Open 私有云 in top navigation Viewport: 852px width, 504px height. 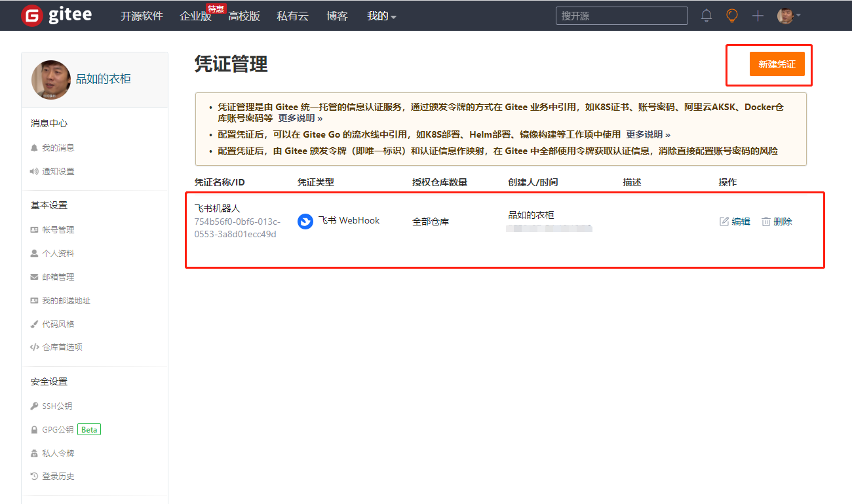pyautogui.click(x=292, y=16)
